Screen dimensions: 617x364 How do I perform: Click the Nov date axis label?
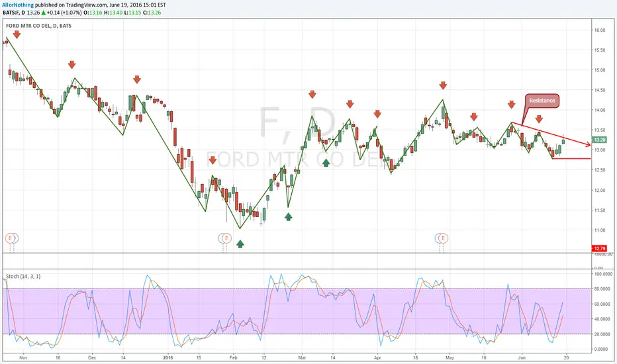tap(23, 357)
